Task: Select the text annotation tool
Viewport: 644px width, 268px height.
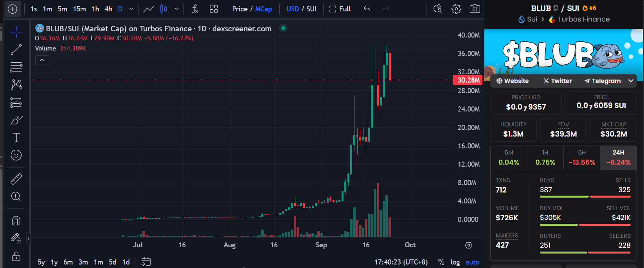Action: click(16, 138)
